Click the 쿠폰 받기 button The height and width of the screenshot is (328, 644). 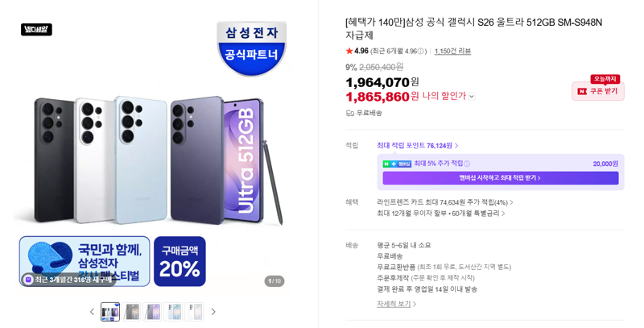tap(598, 91)
